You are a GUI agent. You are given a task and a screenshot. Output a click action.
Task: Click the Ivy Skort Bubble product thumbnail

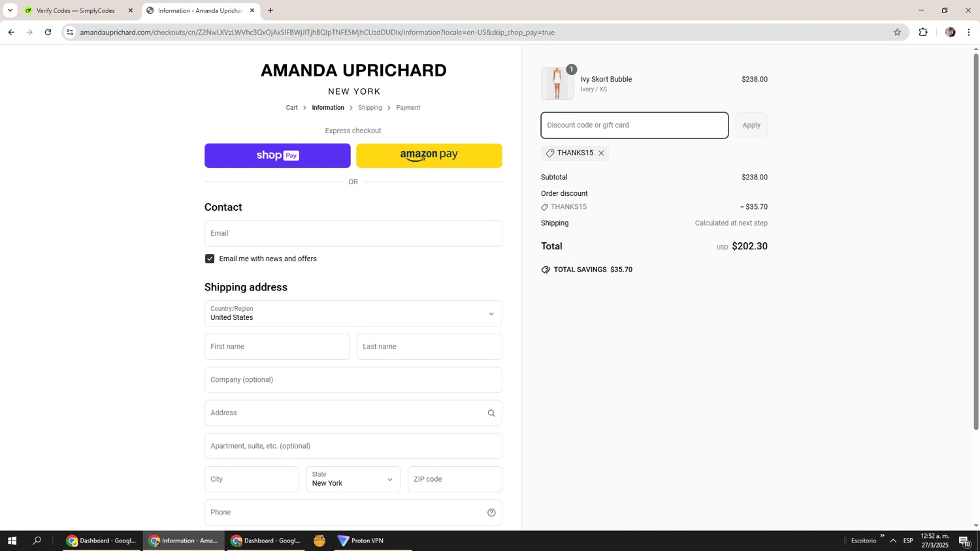557,84
